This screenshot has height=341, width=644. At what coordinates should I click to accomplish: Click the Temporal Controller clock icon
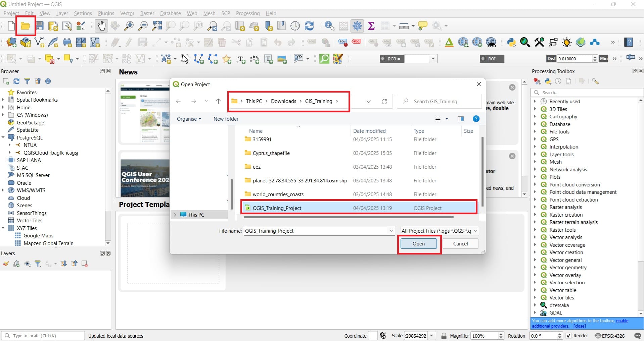[295, 26]
